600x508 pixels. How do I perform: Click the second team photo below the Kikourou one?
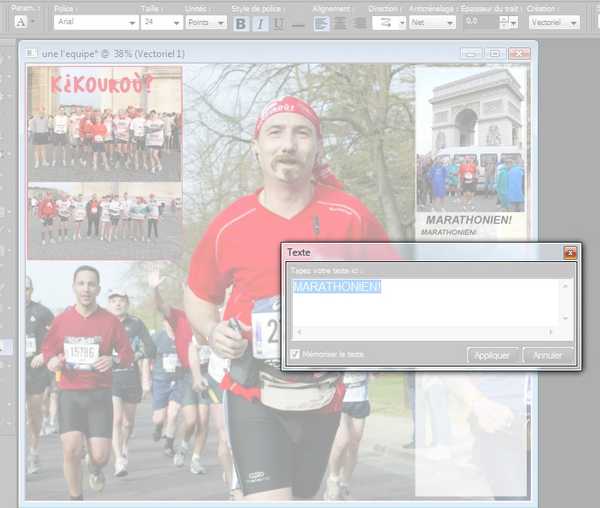[x=104, y=220]
